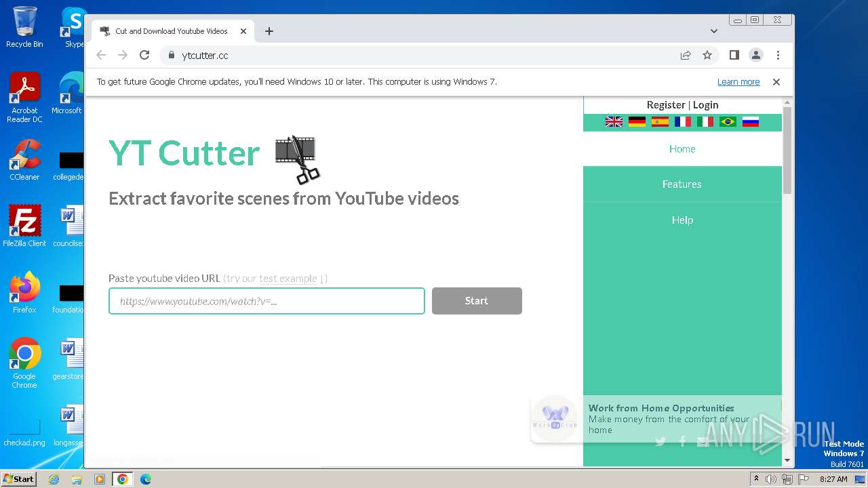Close the YouTube cutter tab

tap(243, 31)
